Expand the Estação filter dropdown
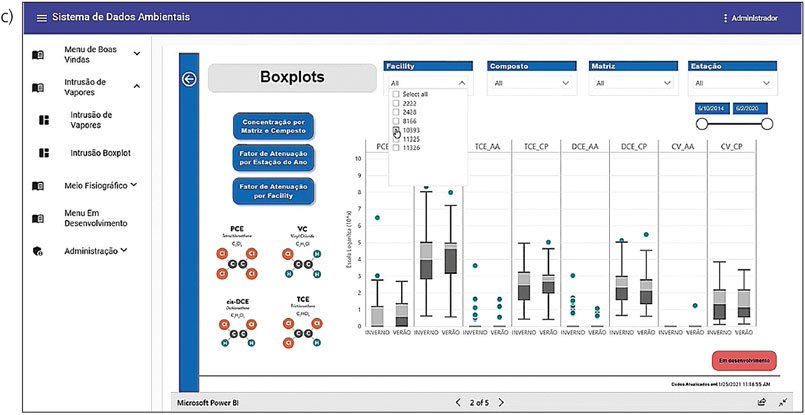 [732, 84]
